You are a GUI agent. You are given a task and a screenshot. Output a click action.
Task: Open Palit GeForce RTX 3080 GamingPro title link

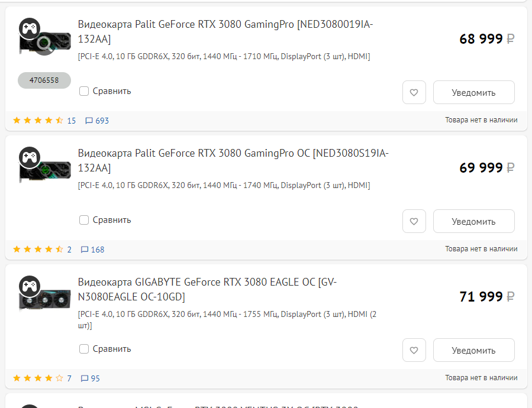tap(225, 31)
